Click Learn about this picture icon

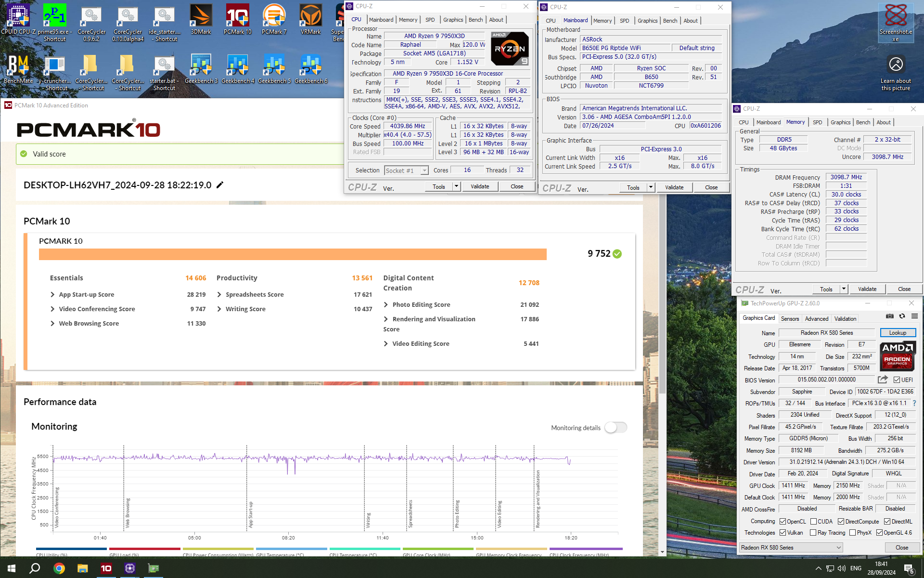coord(896,72)
